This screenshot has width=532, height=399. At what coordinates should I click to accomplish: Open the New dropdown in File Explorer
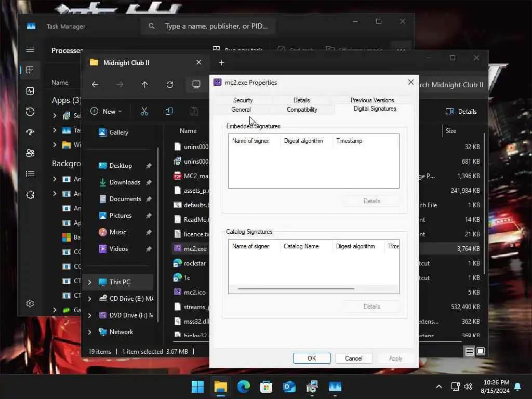106,111
